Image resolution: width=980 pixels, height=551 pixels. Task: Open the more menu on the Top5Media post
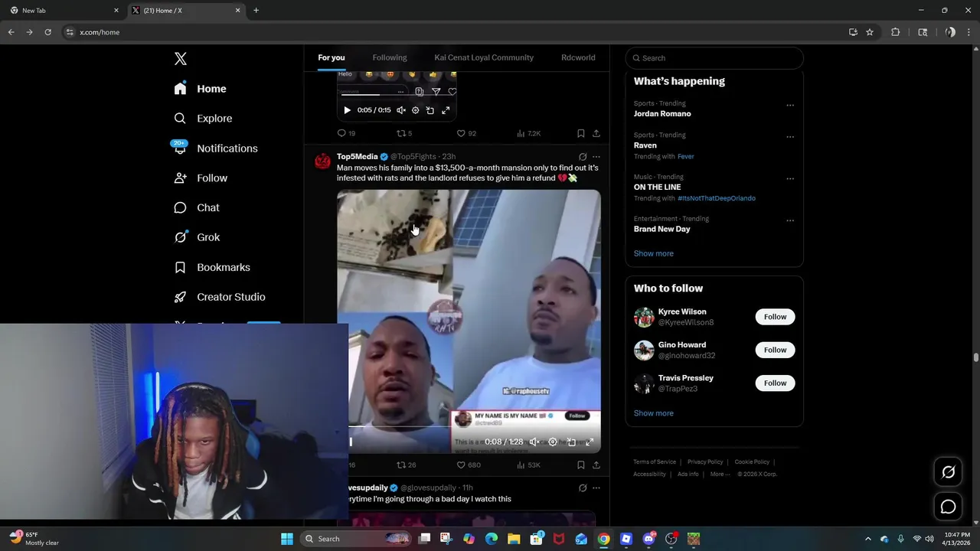coord(596,157)
